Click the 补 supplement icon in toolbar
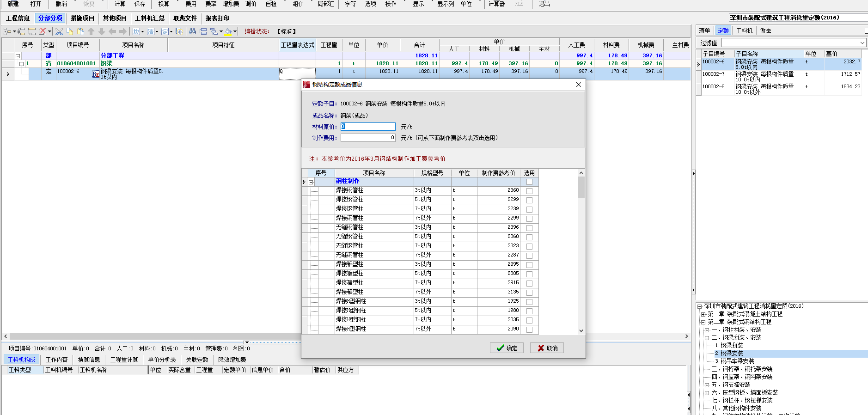Image resolution: width=868 pixels, height=415 pixels. coord(179,31)
